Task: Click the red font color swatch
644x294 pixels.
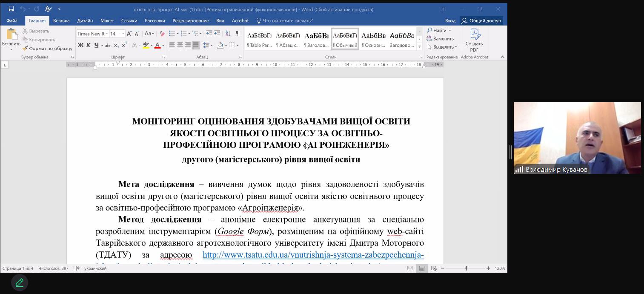Action: coord(157,46)
